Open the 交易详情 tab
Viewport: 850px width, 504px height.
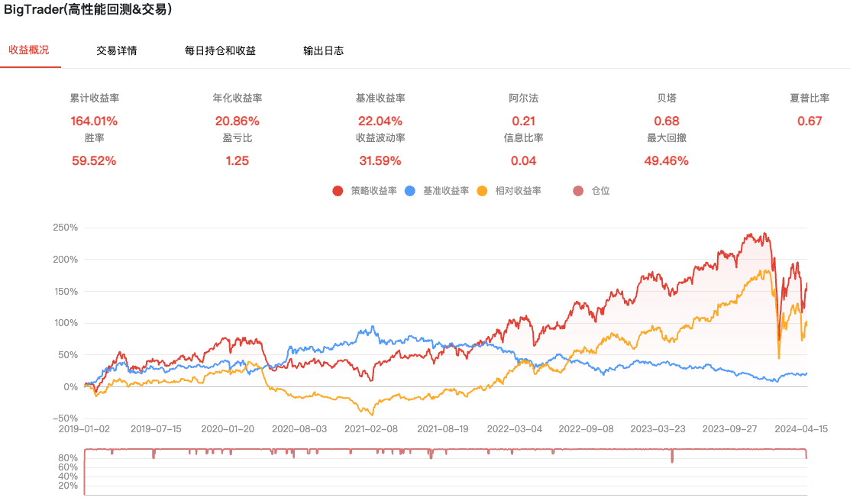[117, 51]
